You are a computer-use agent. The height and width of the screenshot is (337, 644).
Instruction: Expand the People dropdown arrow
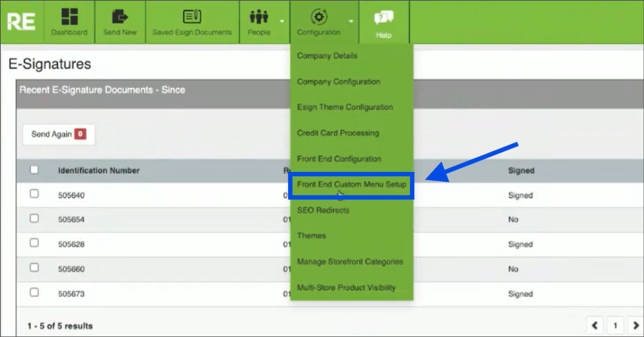pos(282,21)
